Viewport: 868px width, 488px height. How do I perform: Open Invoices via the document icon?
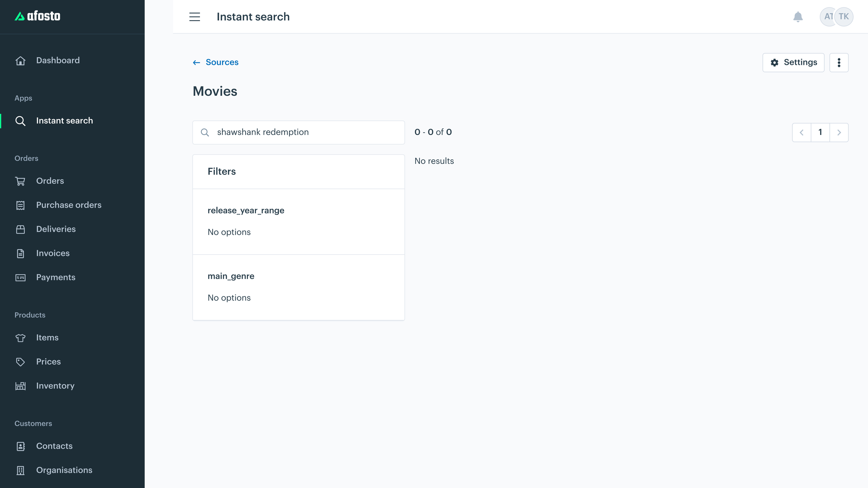point(20,253)
